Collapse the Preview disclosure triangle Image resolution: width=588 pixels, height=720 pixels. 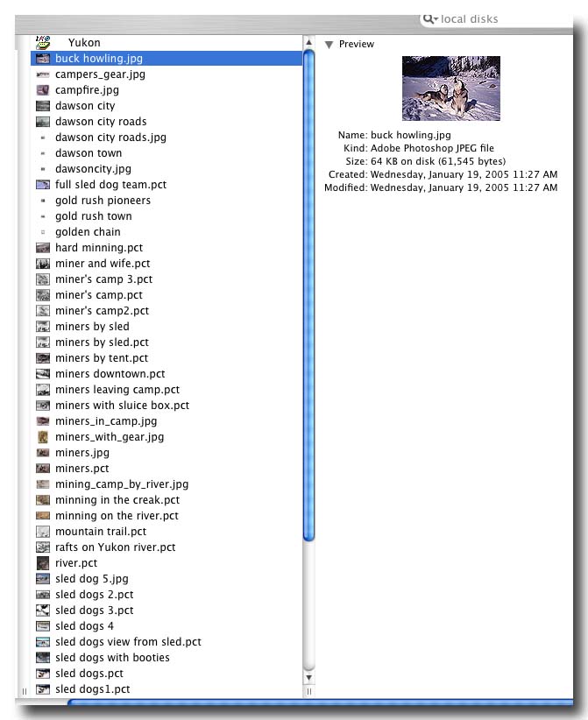(329, 45)
